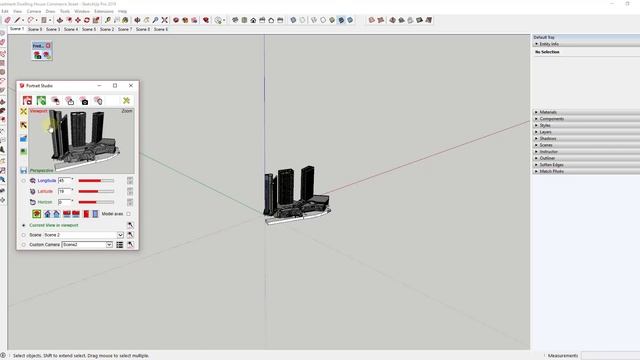Switch to Iso standard view
The width and height of the screenshot is (640, 360).
[235, 20]
